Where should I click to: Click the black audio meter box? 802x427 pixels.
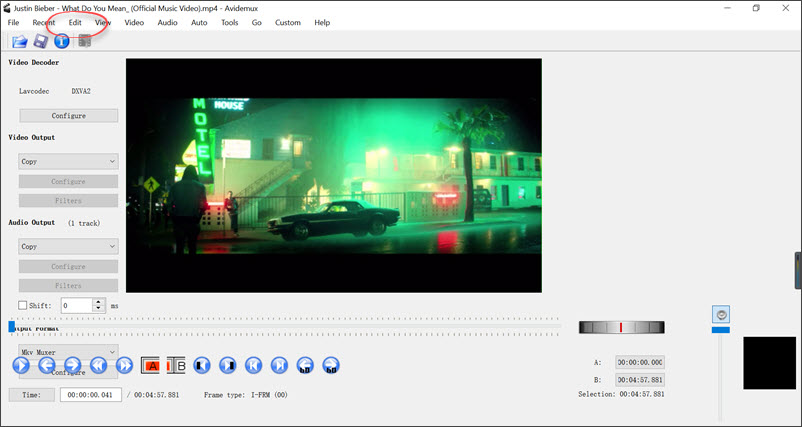[x=770, y=363]
